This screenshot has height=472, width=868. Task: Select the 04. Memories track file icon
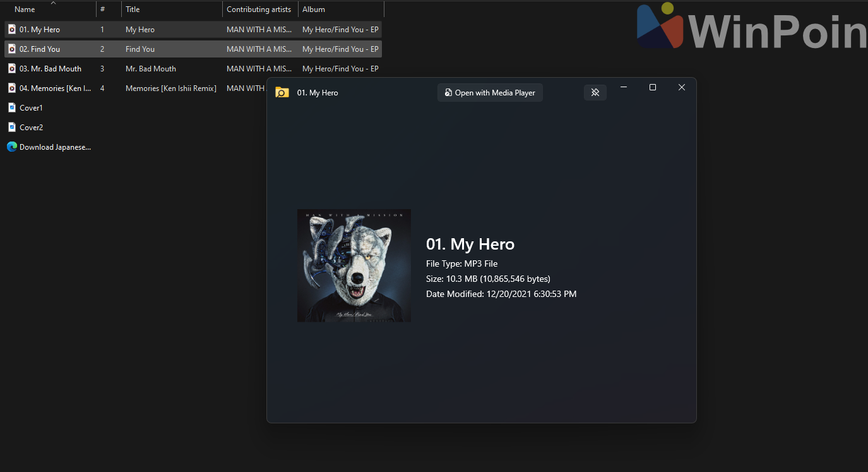pos(12,88)
